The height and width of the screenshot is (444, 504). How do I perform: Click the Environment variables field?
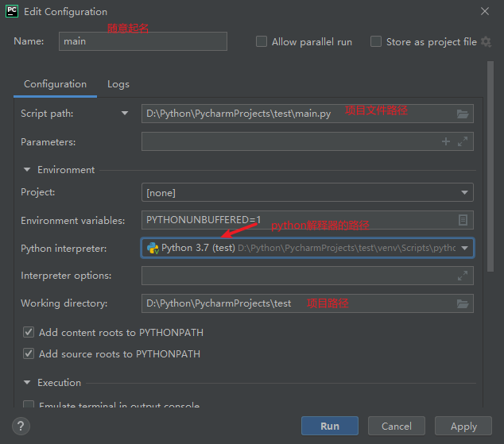(x=308, y=220)
